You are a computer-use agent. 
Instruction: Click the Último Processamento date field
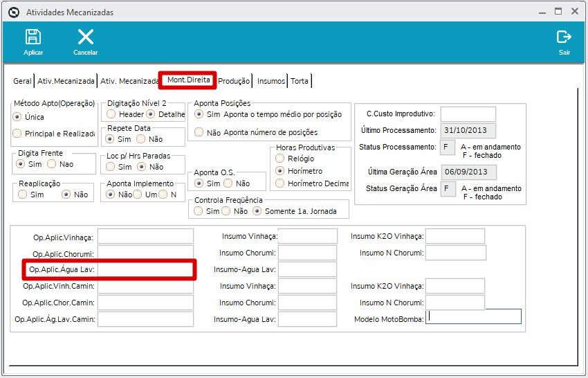point(468,131)
